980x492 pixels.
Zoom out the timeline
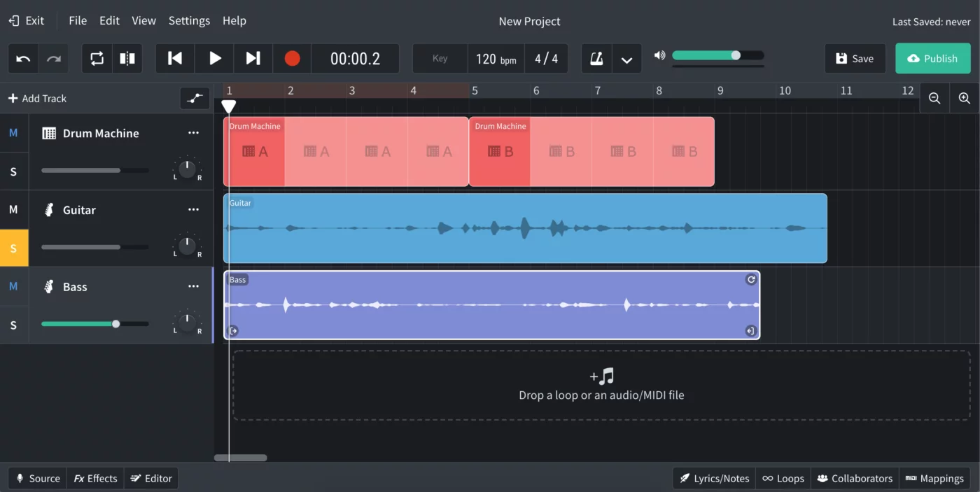coord(934,99)
